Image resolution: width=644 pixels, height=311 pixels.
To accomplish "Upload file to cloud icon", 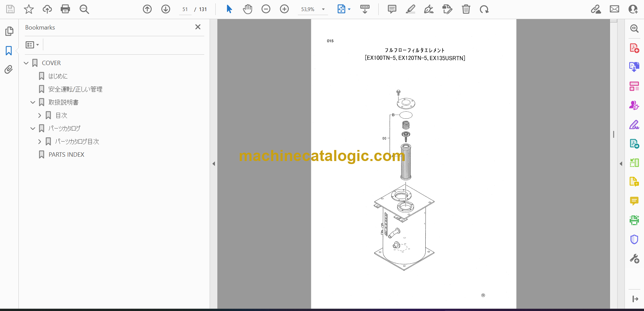I will [47, 9].
